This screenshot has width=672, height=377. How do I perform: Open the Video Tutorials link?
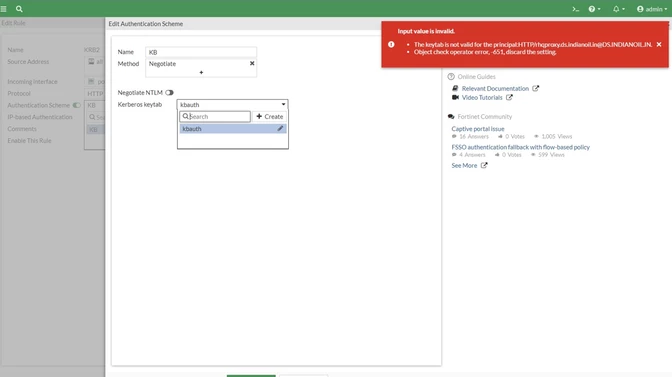(482, 98)
